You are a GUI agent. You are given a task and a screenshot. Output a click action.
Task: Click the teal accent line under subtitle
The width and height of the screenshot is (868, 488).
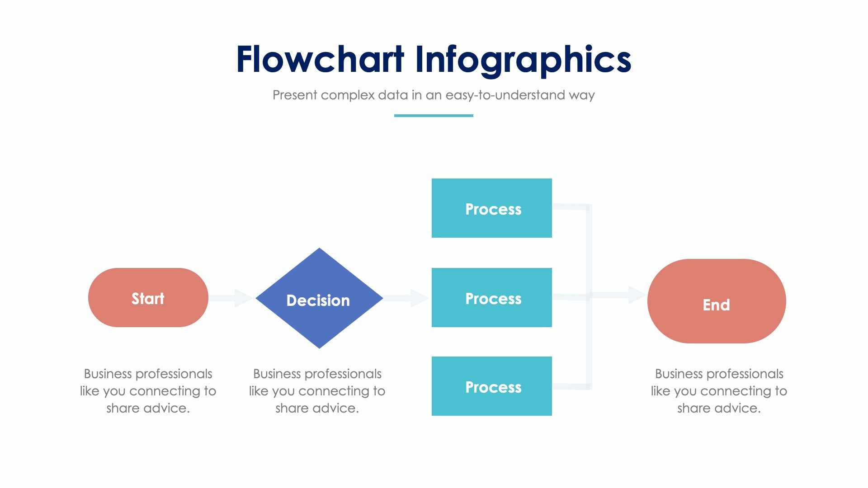tap(434, 116)
